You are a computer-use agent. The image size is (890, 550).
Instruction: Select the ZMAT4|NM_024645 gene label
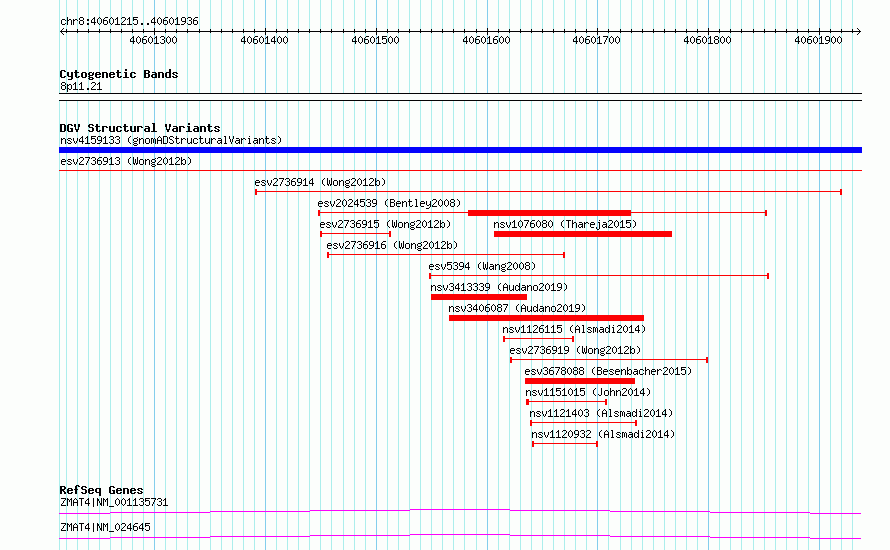click(106, 527)
